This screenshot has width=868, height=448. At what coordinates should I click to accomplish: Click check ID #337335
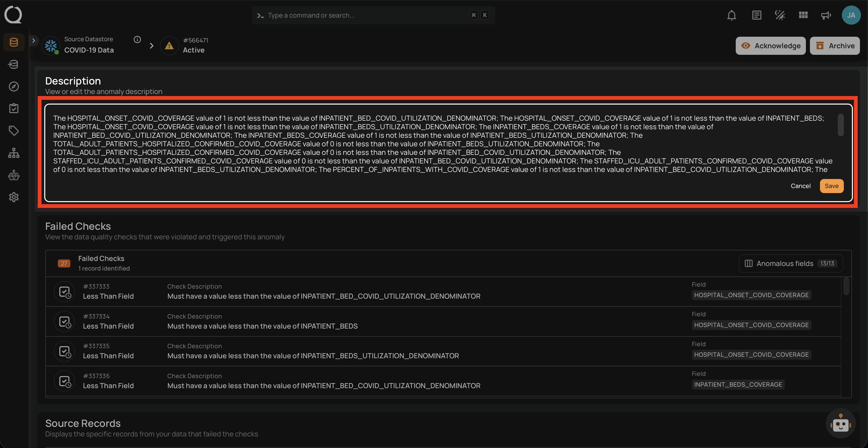pos(96,346)
